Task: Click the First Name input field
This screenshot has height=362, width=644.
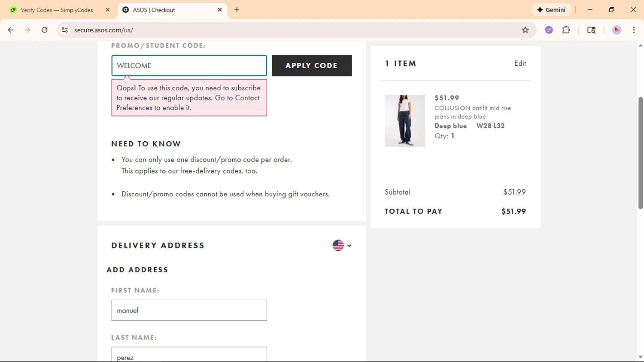Action: click(189, 310)
